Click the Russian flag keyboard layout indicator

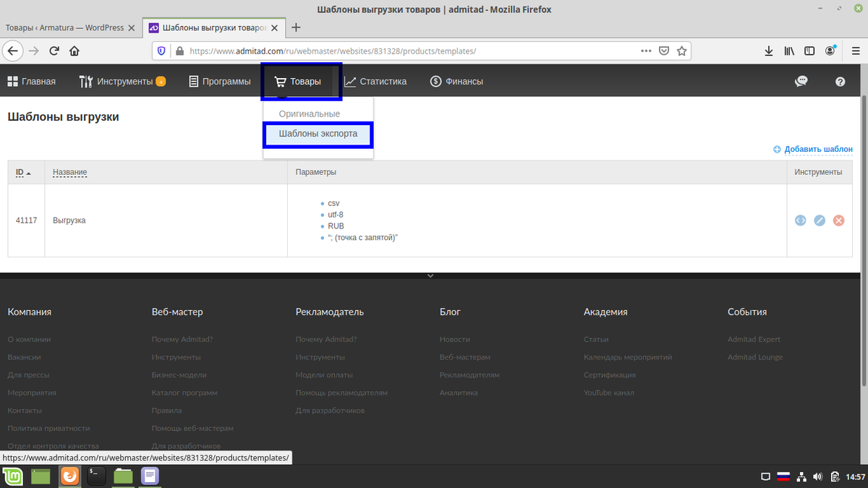783,477
